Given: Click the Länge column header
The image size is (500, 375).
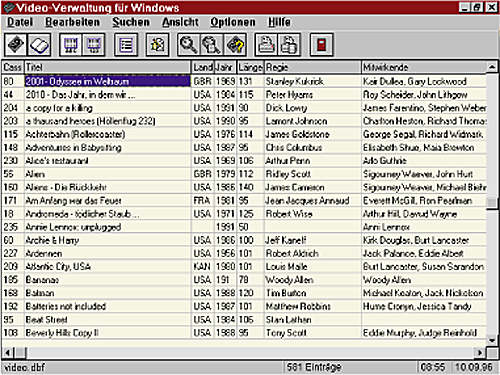Looking at the screenshot, I should click(x=250, y=67).
